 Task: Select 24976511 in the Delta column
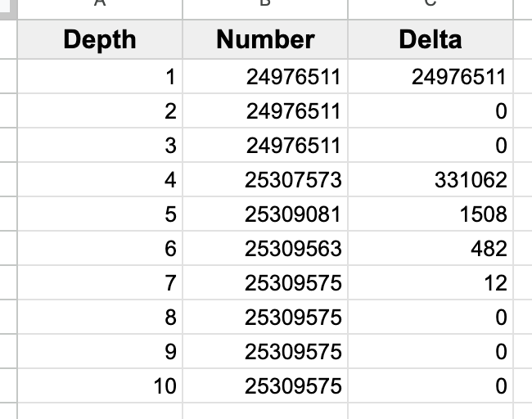tap(431, 77)
